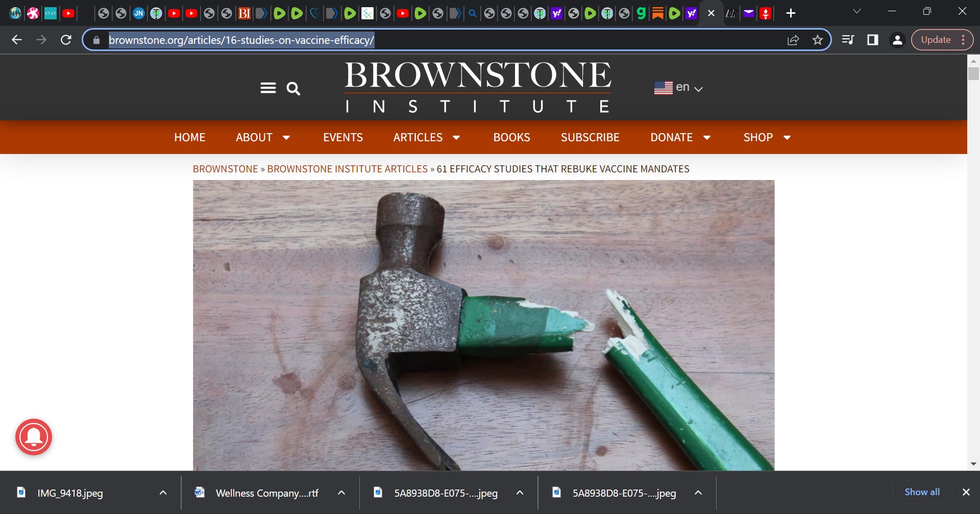Image resolution: width=980 pixels, height=514 pixels.
Task: Switch to the blue magnifier icon tab
Action: pyautogui.click(x=473, y=13)
